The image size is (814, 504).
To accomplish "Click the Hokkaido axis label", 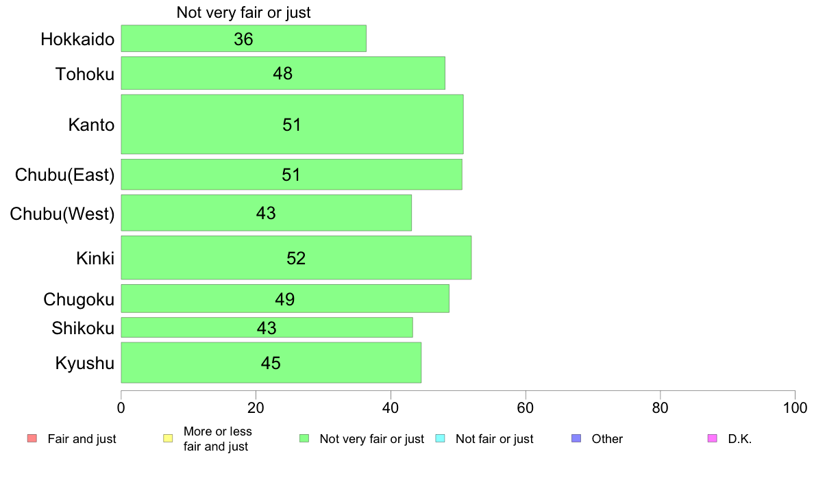I will click(77, 40).
